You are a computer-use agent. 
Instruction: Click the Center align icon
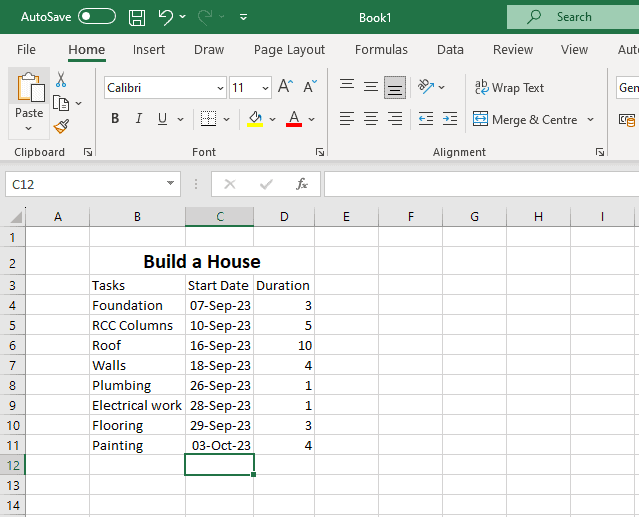click(x=371, y=119)
